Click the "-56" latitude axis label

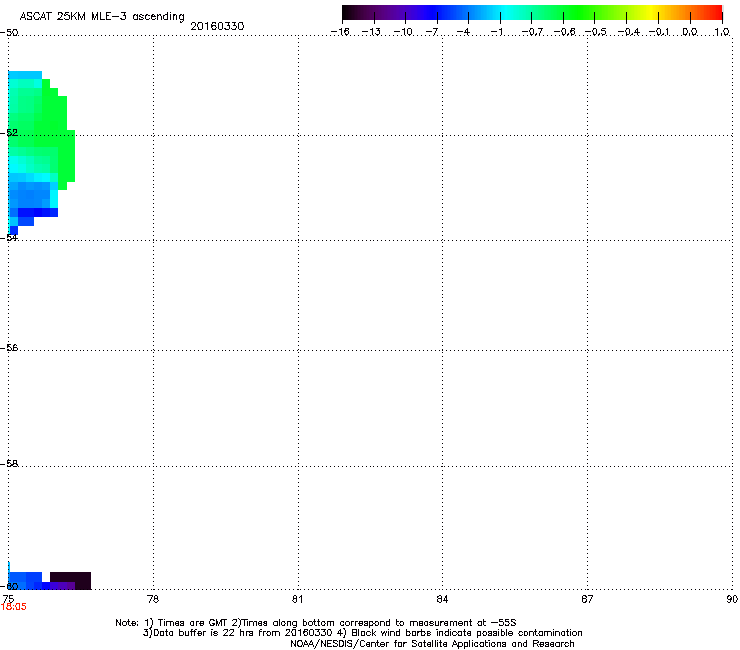pyautogui.click(x=9, y=348)
